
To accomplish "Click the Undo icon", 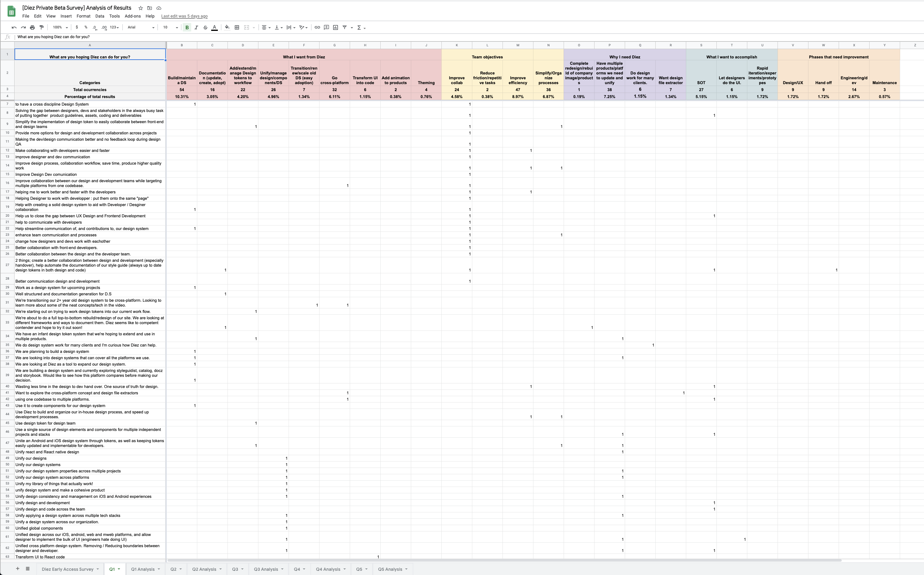I will pos(14,27).
